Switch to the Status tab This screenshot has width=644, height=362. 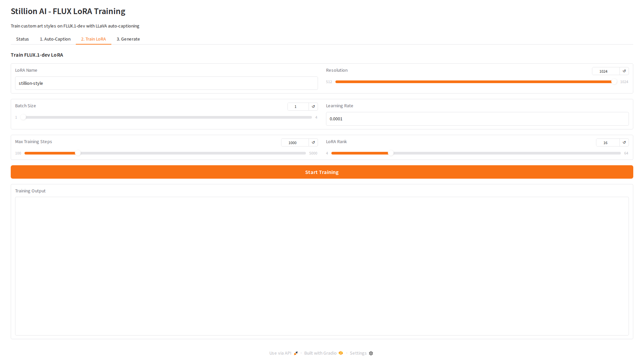point(22,39)
